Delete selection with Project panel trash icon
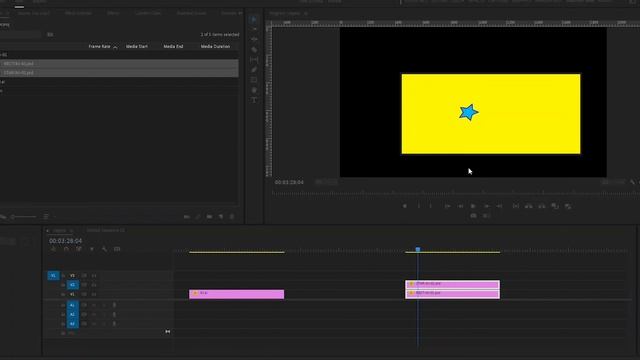The height and width of the screenshot is (360, 640). [232, 217]
